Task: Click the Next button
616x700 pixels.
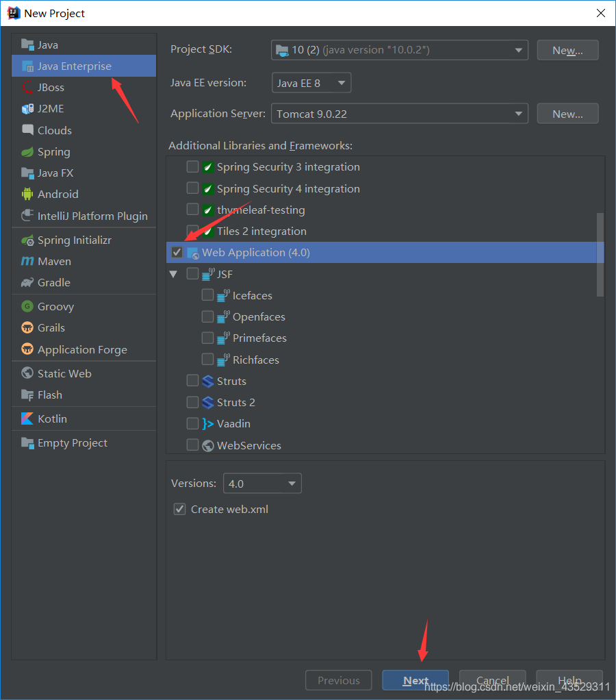Action: (x=415, y=680)
